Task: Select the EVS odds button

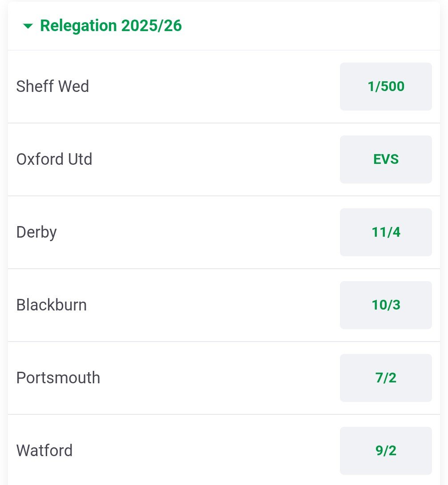Action: (x=386, y=159)
